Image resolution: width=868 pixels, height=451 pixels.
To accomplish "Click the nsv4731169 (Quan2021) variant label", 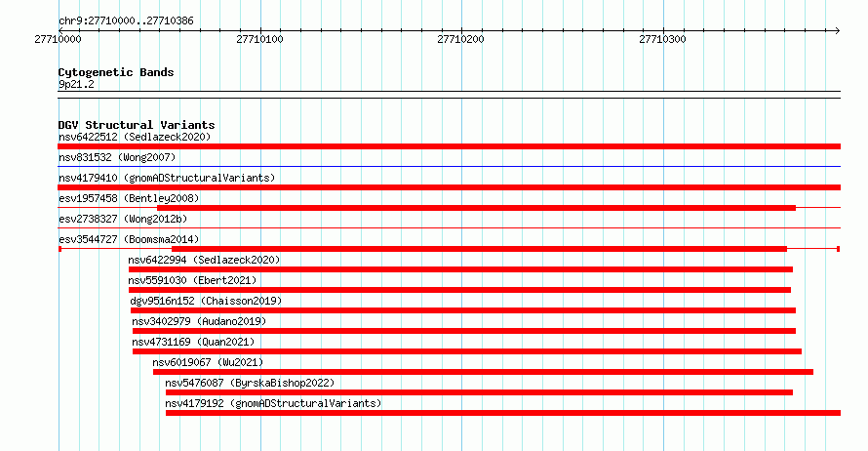I will pyautogui.click(x=193, y=342).
